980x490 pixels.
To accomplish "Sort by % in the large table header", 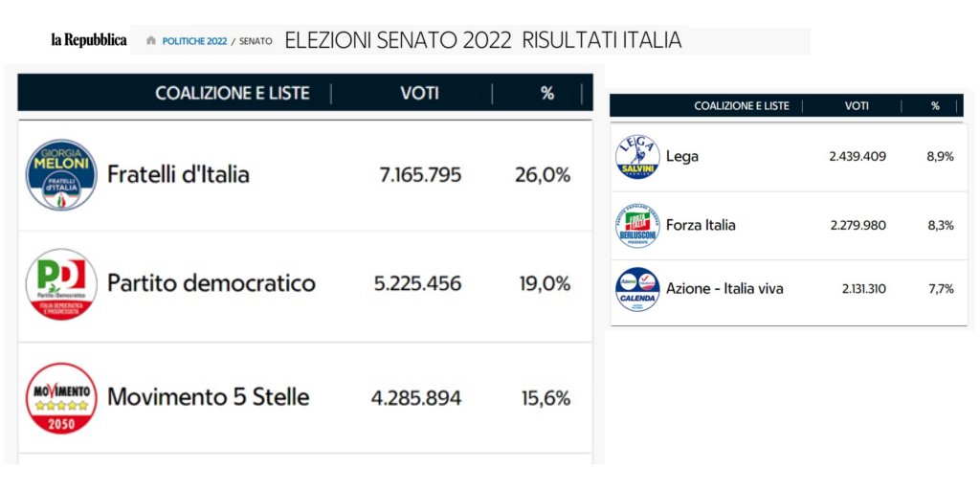I will [x=547, y=93].
